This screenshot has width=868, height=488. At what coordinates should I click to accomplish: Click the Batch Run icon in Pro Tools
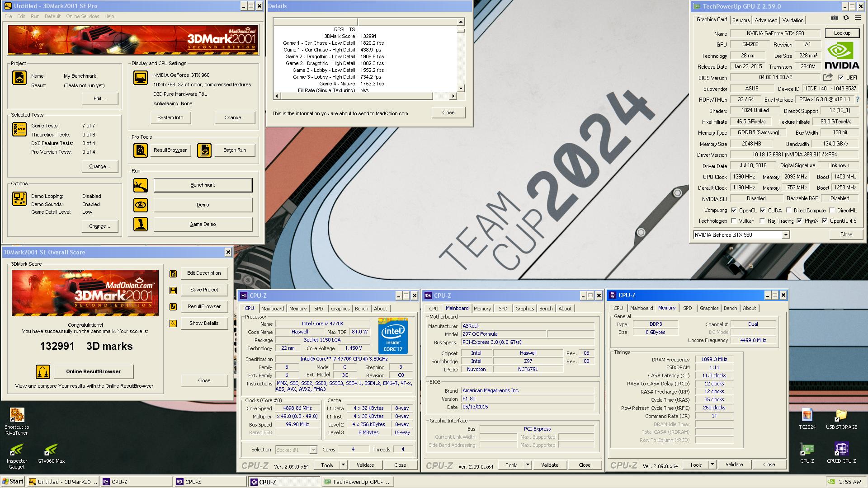204,150
